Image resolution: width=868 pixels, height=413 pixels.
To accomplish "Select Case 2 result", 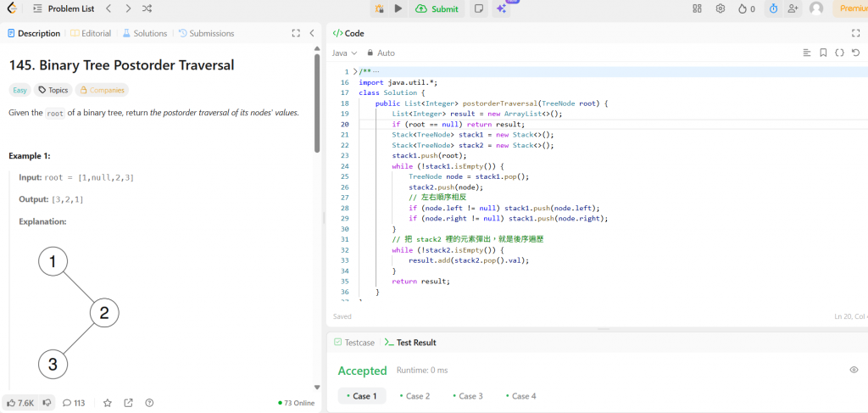I will click(x=415, y=396).
